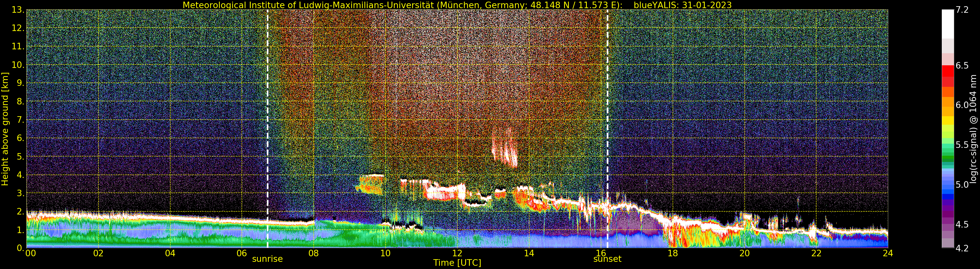Click the 'log(rc-signal) @ 1064 nm' colorbar label

(973, 129)
